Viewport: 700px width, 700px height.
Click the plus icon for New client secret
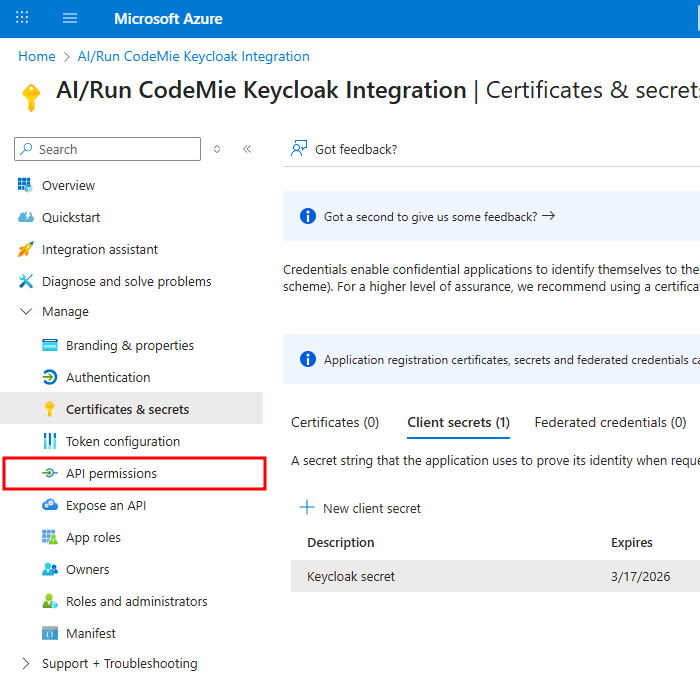307,508
